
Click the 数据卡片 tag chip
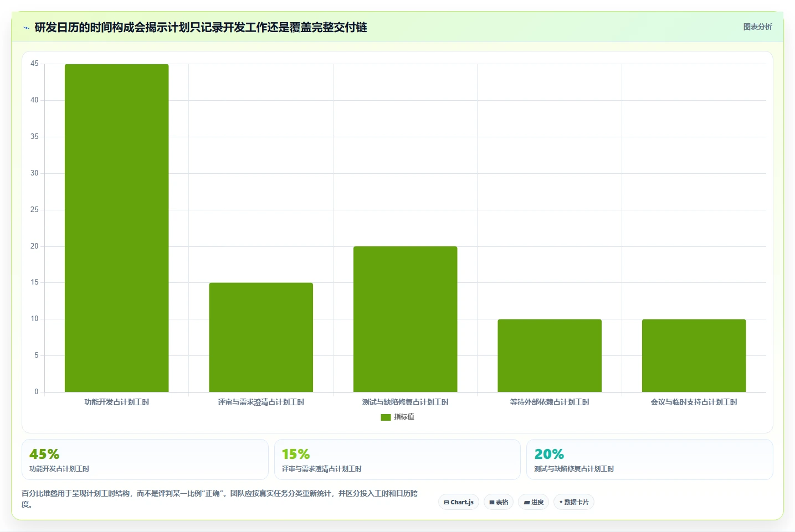574,502
